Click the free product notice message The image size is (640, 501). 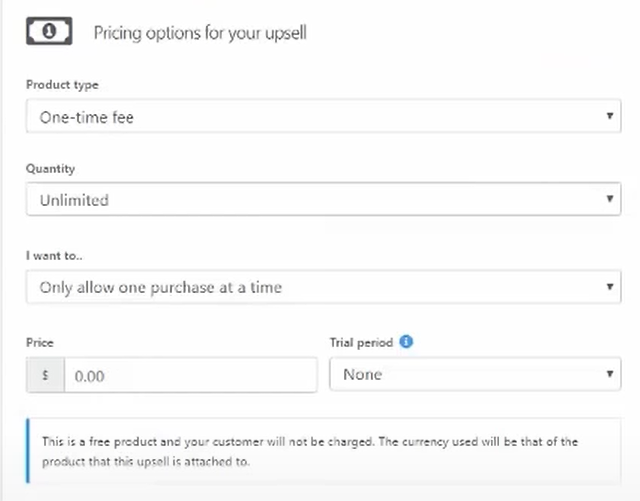pyautogui.click(x=310, y=452)
